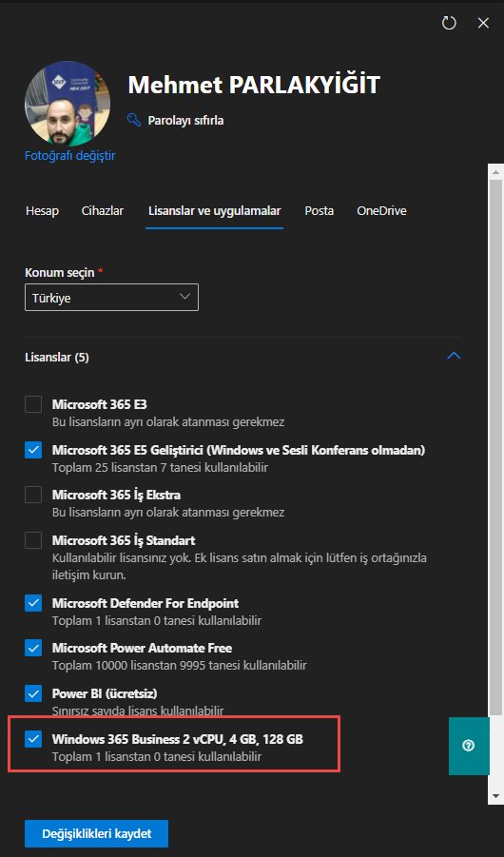Check the Microsoft 365 E3 checkbox

click(33, 404)
